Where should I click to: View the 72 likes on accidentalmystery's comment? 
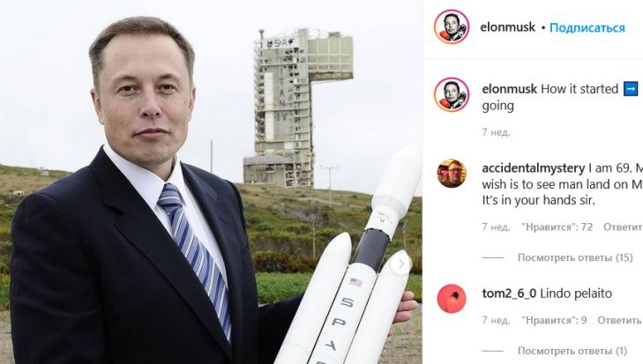pyautogui.click(x=557, y=227)
